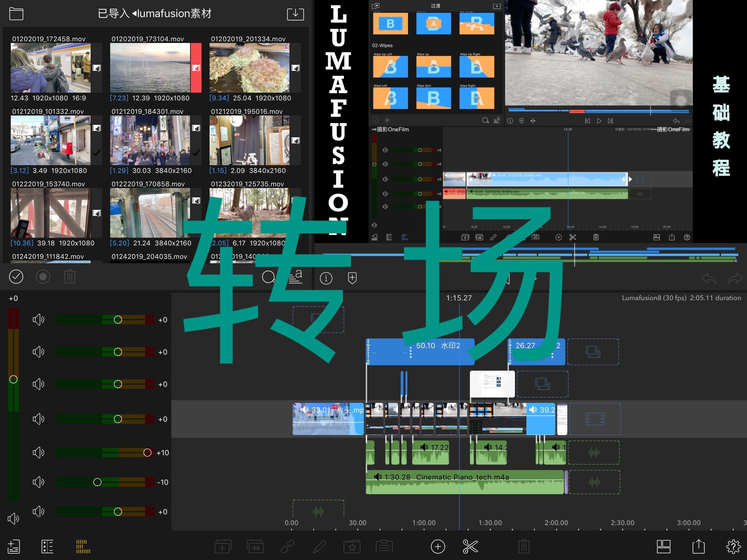This screenshot has height=560, width=747.
Task: Click the checkmark select icon below library
Action: pyautogui.click(x=16, y=277)
